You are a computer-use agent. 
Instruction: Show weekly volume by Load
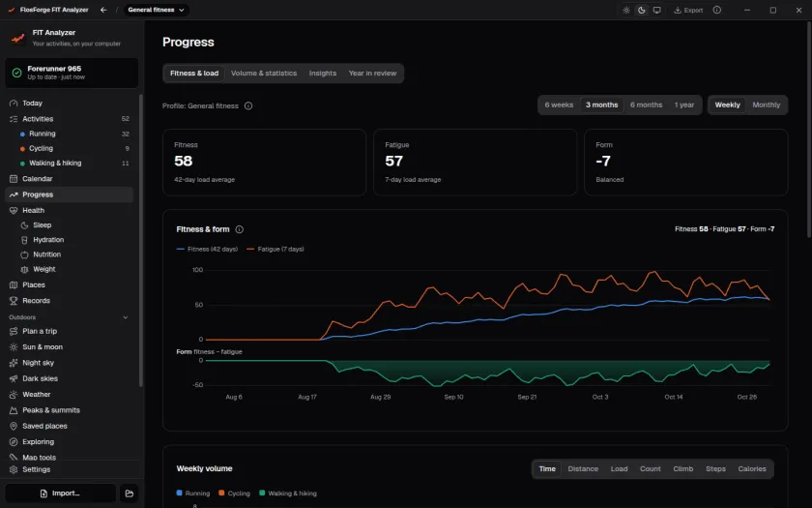point(619,468)
